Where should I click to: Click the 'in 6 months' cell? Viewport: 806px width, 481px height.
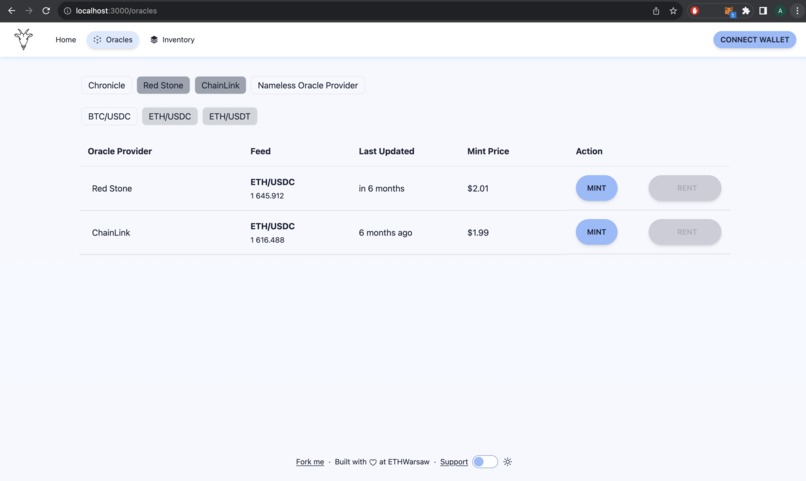[381, 189]
